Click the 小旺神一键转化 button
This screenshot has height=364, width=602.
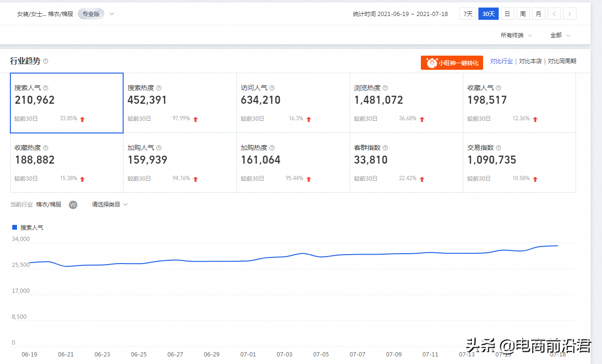pyautogui.click(x=451, y=62)
